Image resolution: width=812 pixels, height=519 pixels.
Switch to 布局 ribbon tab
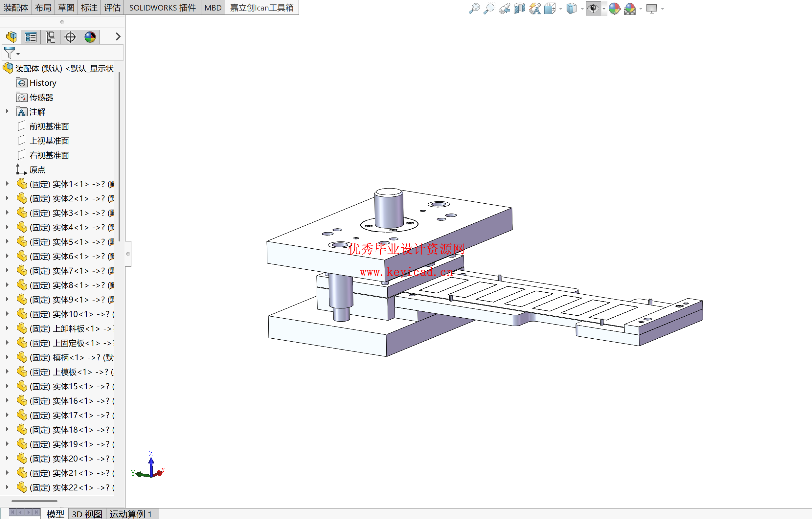coord(43,8)
